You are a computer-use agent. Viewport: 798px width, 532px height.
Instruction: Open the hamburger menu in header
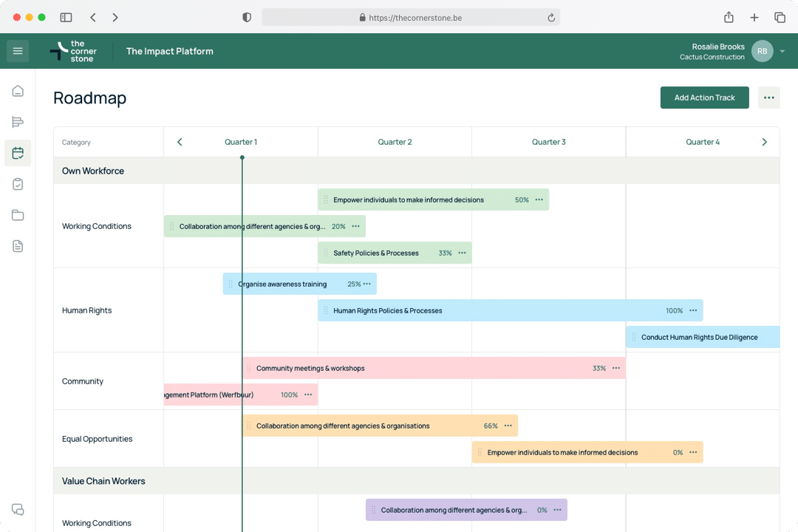point(18,51)
